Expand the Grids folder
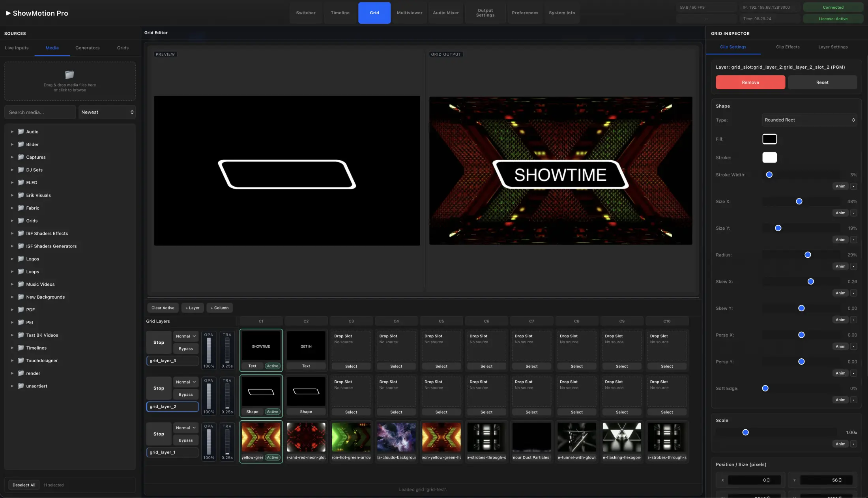Screen dimensions: 868x498 (12, 221)
